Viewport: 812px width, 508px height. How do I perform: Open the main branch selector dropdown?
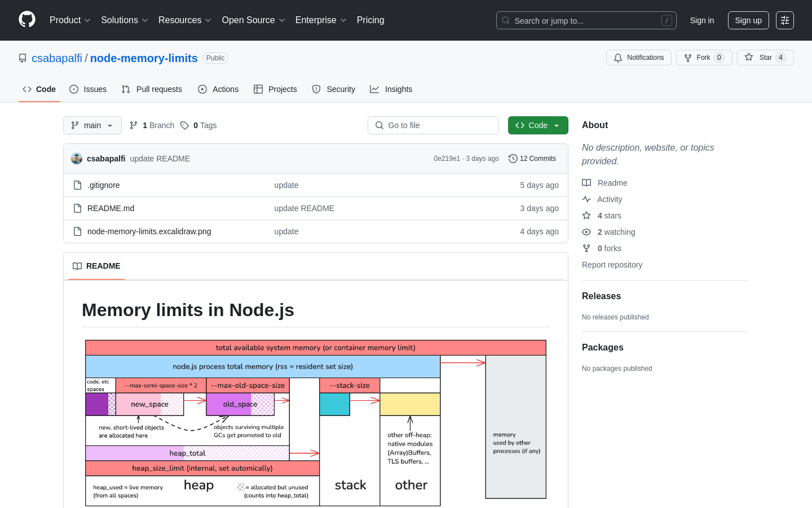pos(92,125)
